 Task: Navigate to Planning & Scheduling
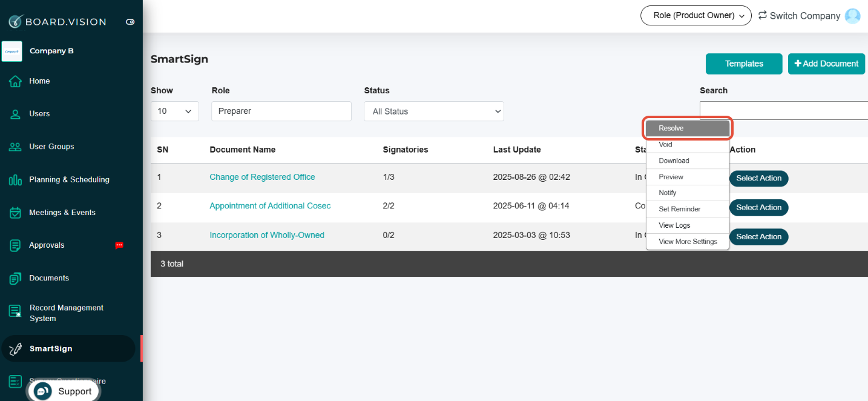tap(69, 180)
